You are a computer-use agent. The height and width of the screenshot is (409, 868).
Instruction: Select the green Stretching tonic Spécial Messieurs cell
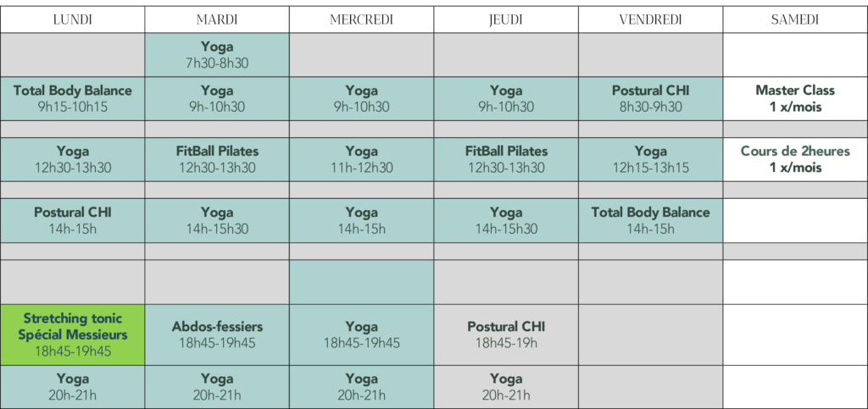[x=73, y=334]
